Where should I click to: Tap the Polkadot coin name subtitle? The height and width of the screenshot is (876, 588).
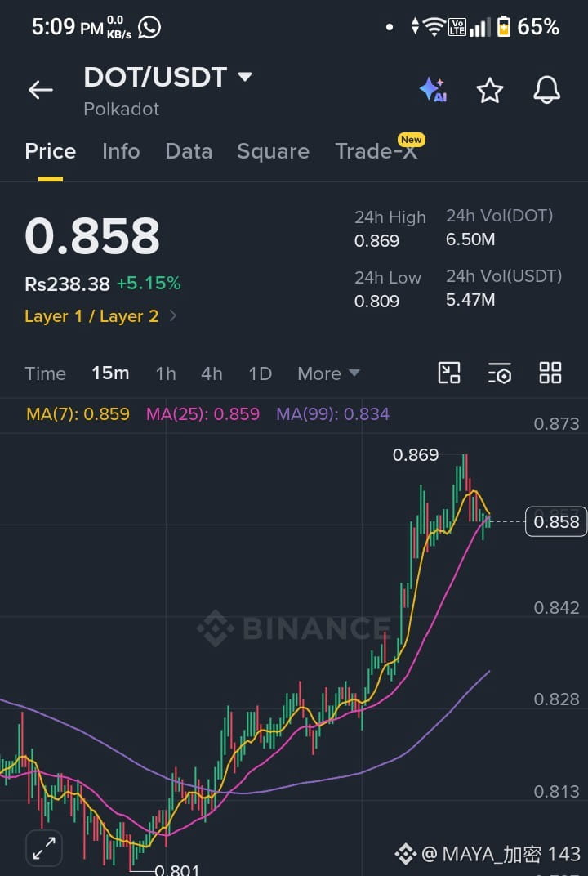[x=121, y=109]
